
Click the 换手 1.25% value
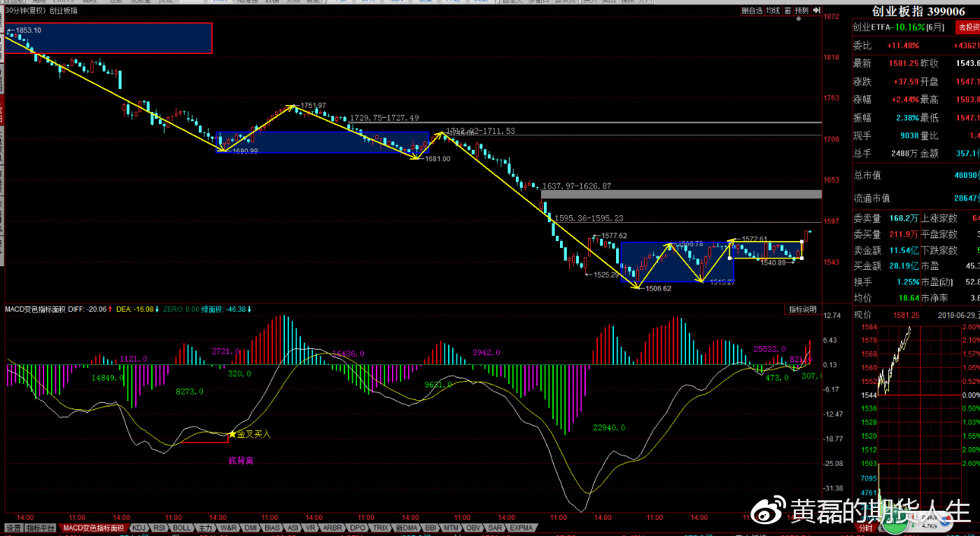click(907, 282)
